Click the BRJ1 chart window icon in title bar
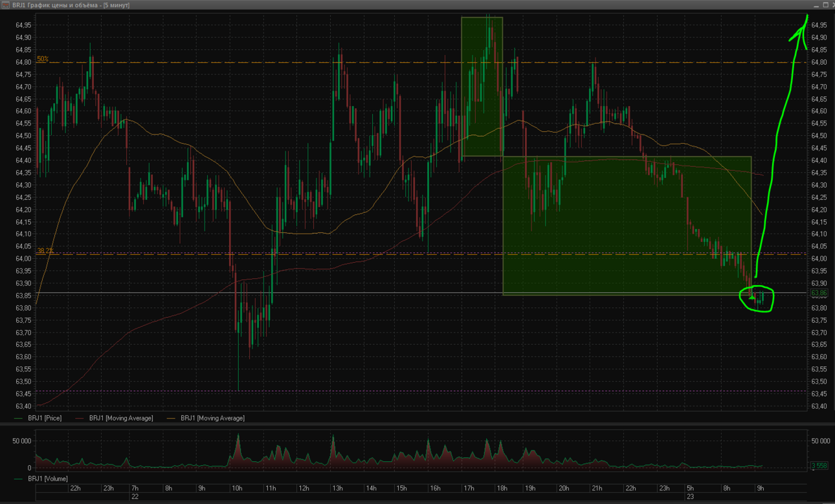Viewport: 835px width, 504px height. coord(6,5)
